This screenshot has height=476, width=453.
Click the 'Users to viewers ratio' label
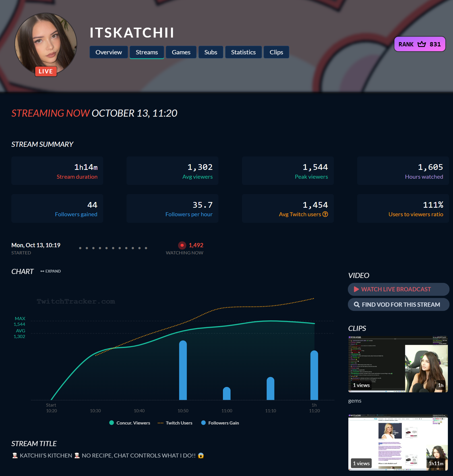[416, 214]
